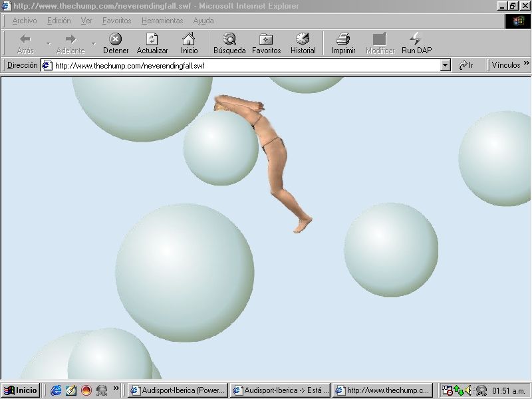The height and width of the screenshot is (399, 532).
Task: Click the gray quick launch icon
Action: tap(102, 390)
